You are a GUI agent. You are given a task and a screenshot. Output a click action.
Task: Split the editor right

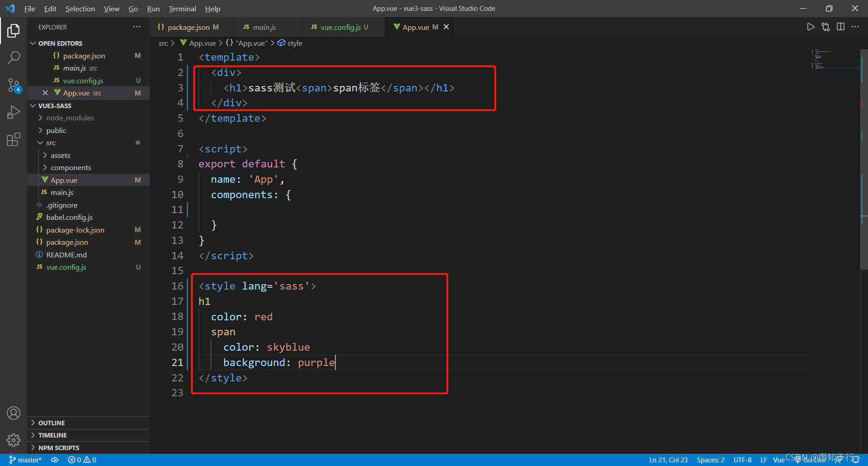point(840,27)
